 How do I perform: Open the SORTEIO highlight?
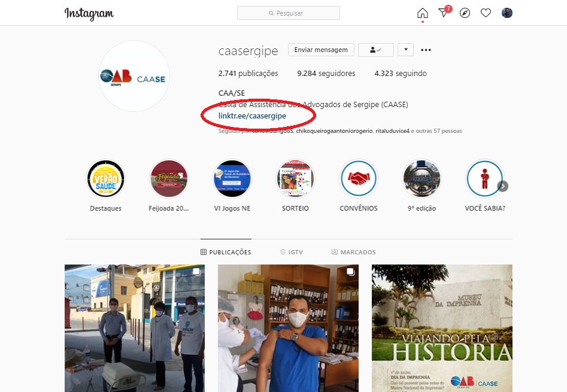click(x=295, y=179)
